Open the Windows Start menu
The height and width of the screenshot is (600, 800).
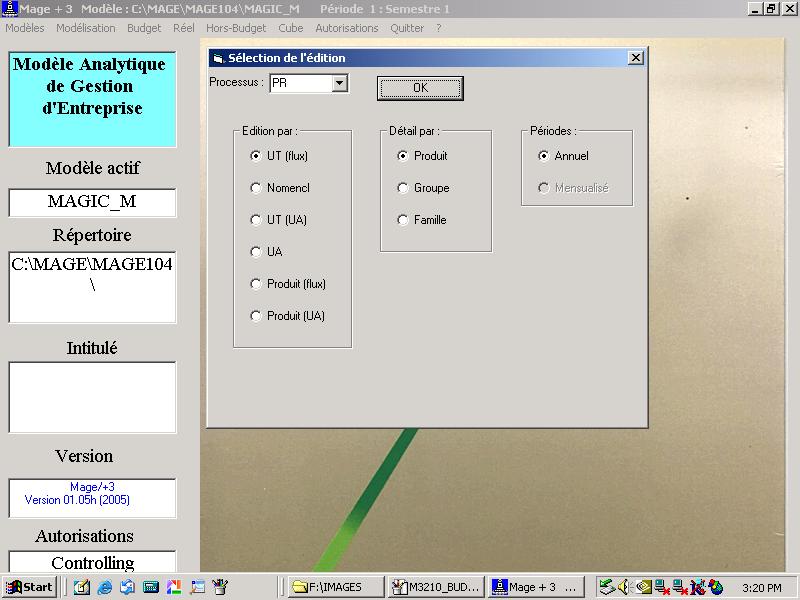[29, 587]
